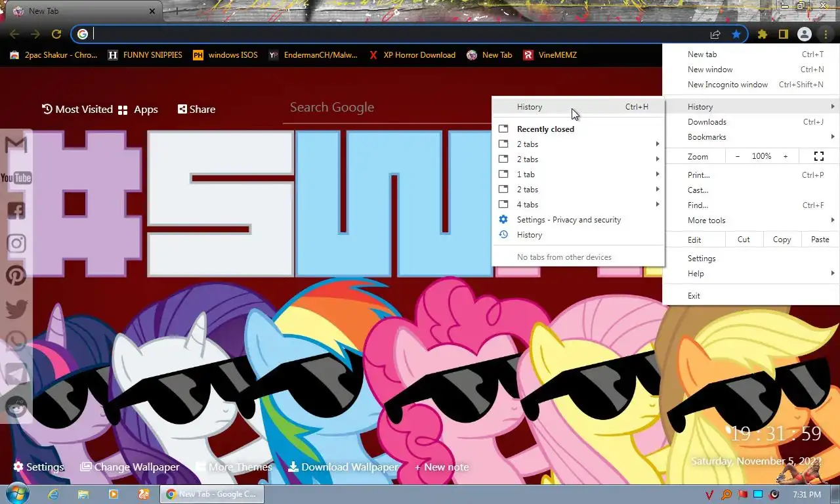The height and width of the screenshot is (504, 840).
Task: Open the page Settings gear at bottom left
Action: point(39,467)
